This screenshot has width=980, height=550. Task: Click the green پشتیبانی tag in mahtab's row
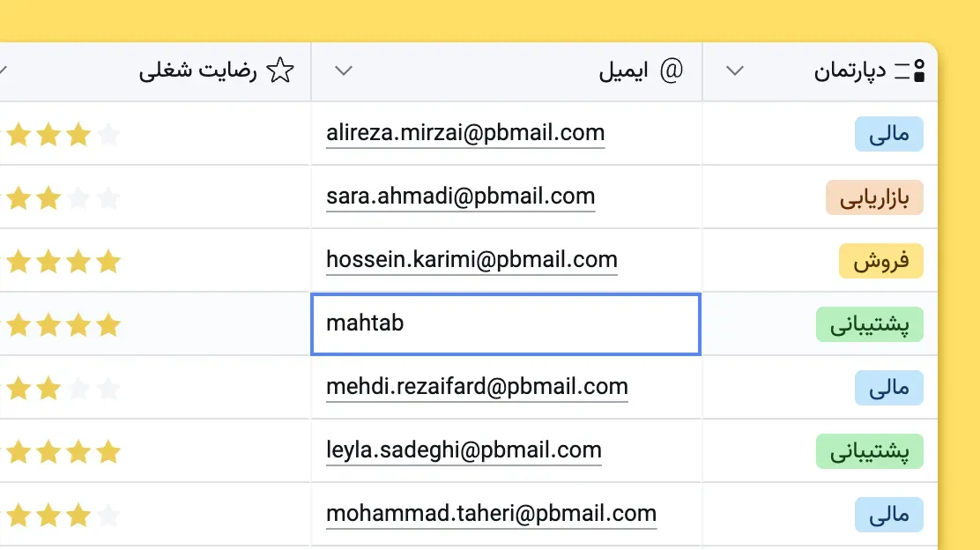tap(869, 325)
